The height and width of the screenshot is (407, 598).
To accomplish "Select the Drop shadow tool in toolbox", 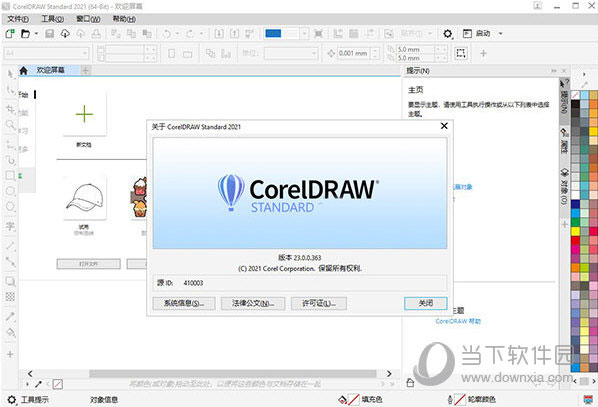I will tap(10, 282).
